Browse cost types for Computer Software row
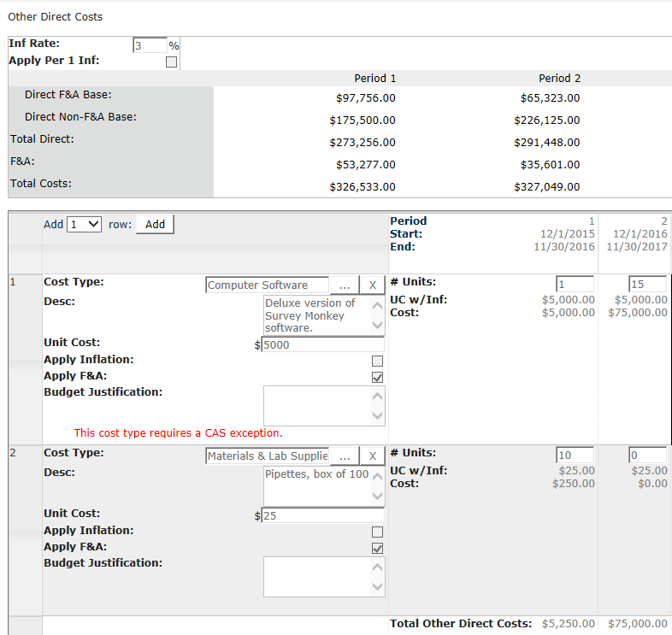The width and height of the screenshot is (672, 635). (x=344, y=285)
